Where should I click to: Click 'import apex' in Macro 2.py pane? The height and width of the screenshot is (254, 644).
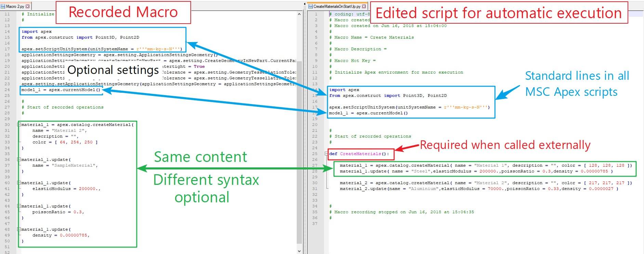point(37,31)
